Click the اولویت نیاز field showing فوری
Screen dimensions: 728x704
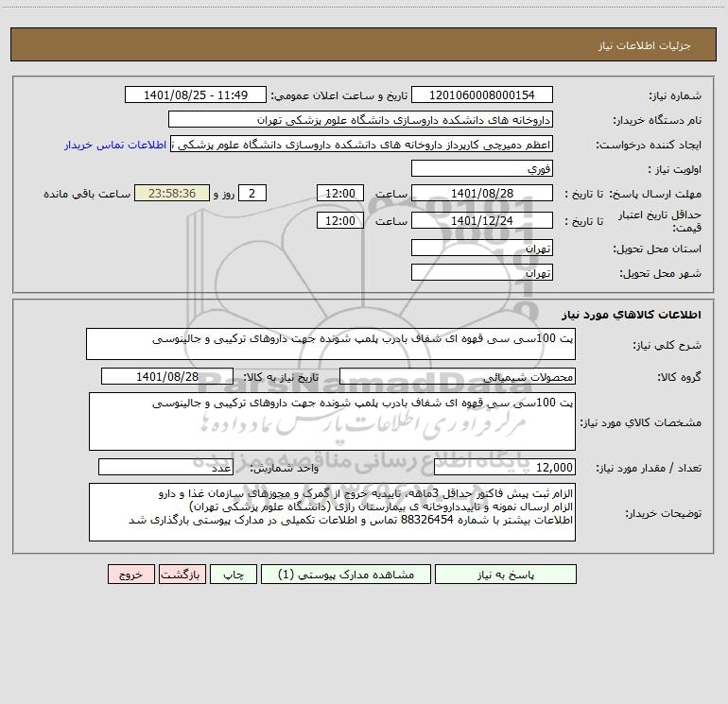[482, 168]
